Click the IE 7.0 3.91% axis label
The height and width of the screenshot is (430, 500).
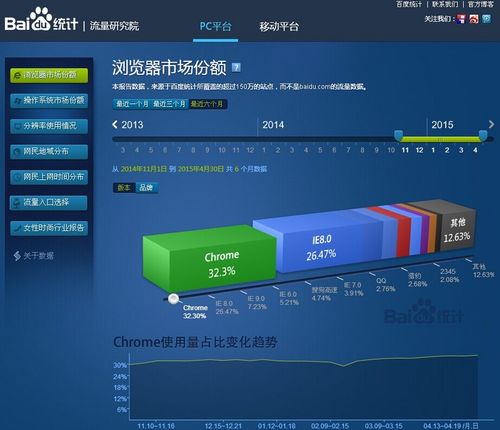[x=353, y=289]
